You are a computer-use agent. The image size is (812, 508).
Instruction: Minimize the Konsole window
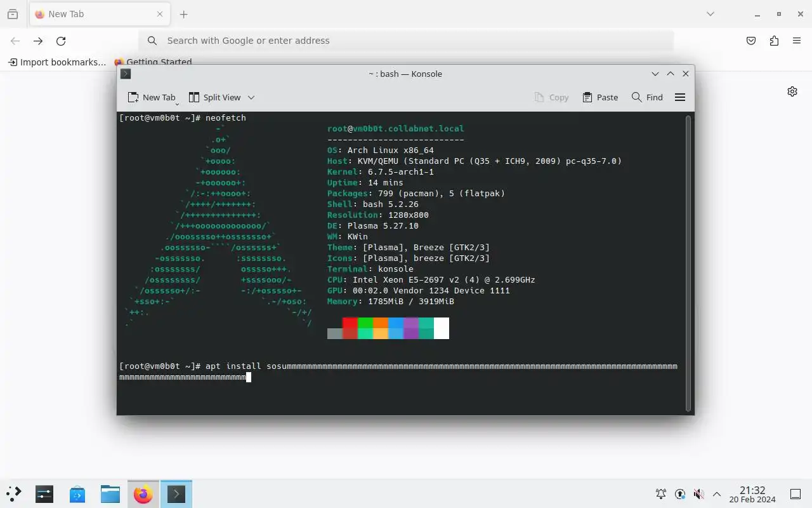coord(655,74)
